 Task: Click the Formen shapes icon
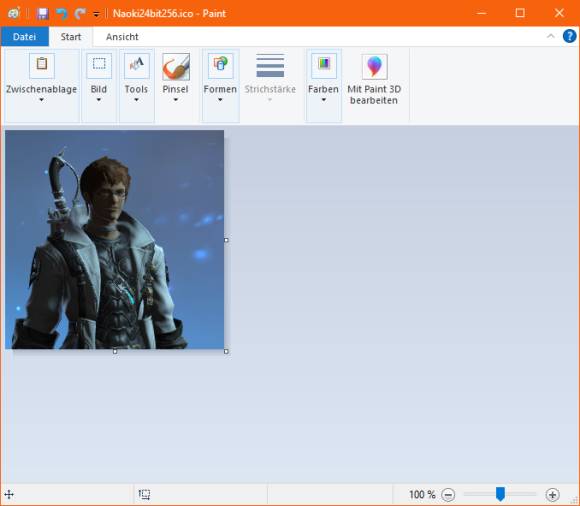click(x=220, y=65)
